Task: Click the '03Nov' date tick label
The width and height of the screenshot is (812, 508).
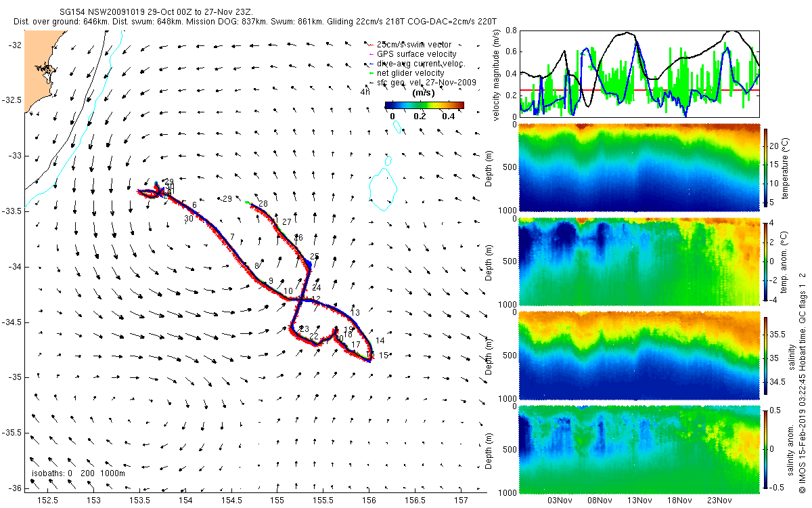Action: 560,500
